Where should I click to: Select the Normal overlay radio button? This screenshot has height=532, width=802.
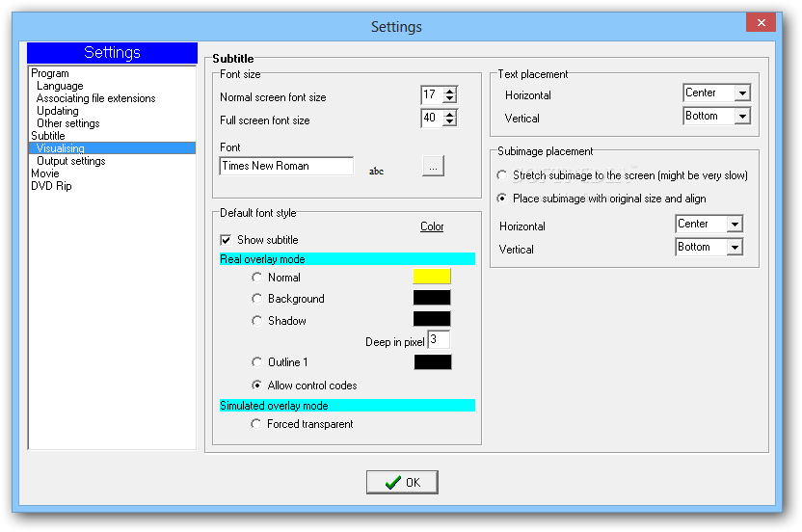point(256,278)
